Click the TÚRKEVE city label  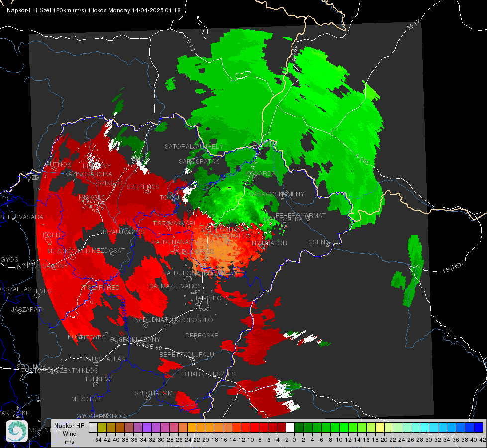pos(99,379)
